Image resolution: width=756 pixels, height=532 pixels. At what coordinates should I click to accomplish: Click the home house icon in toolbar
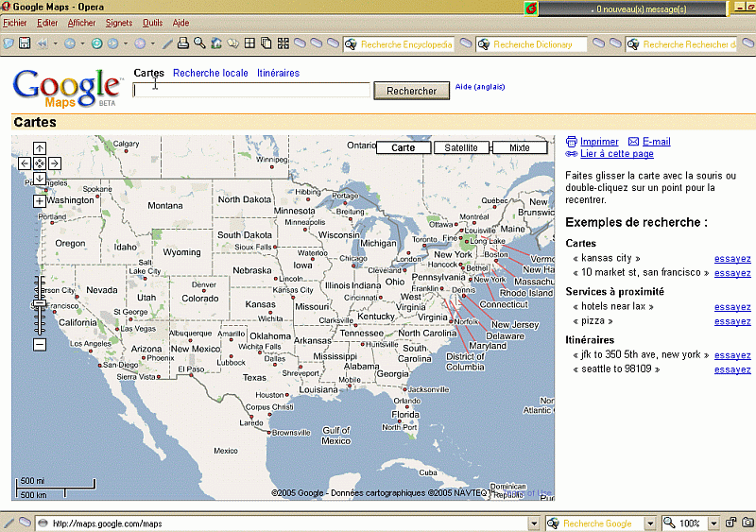216,43
